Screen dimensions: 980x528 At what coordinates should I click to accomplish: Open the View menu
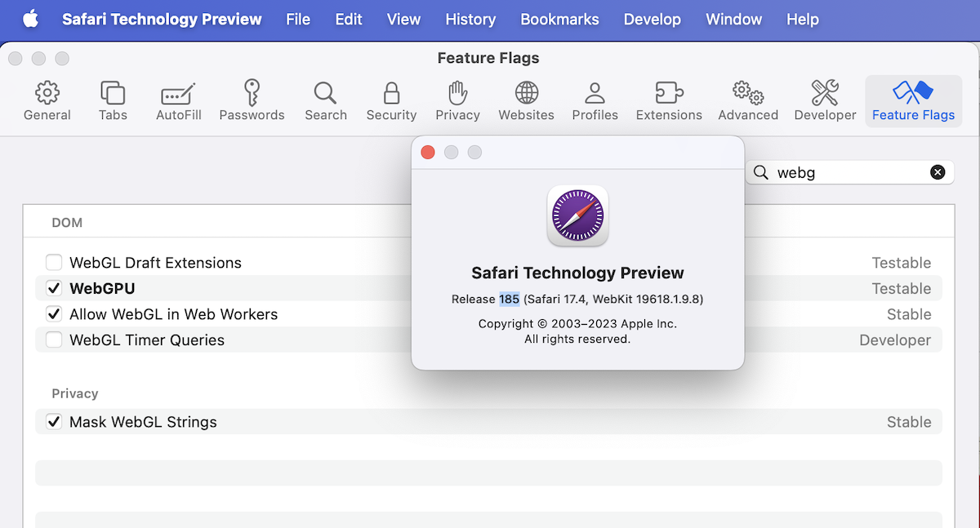pyautogui.click(x=403, y=19)
